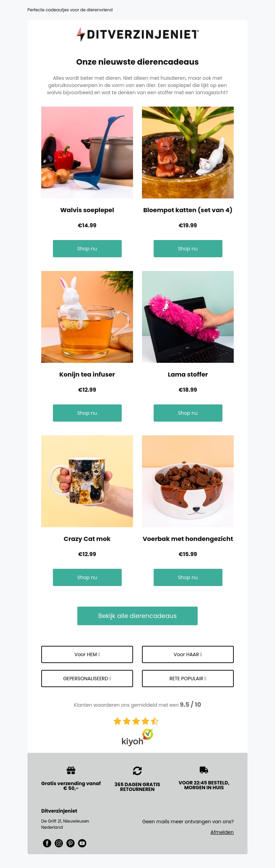Click the gift icon for free shipping
The width and height of the screenshot is (275, 868).
coord(71,770)
